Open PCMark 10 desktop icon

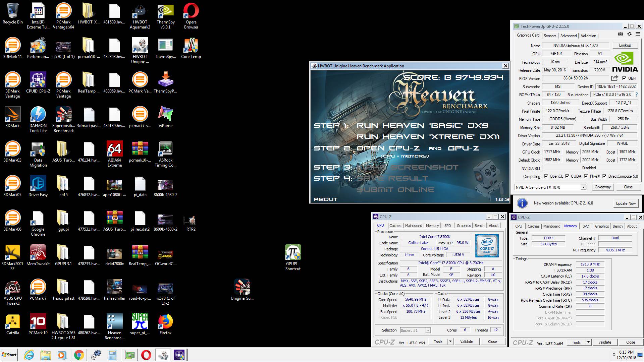[38, 324]
